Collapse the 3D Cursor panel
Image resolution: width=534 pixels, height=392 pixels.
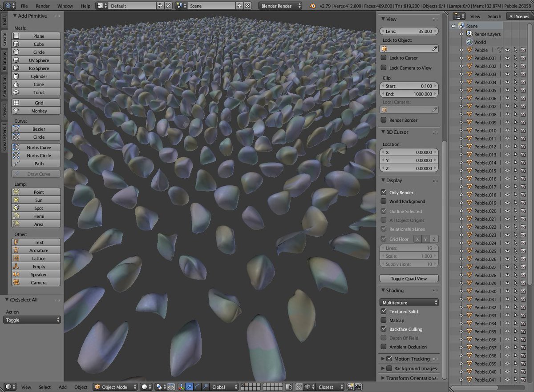coord(383,132)
